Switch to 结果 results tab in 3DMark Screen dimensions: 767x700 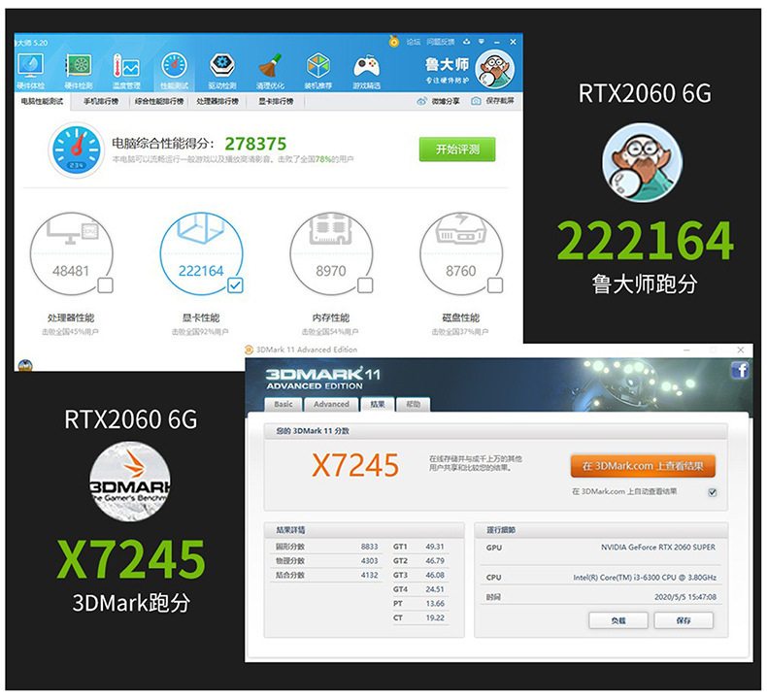click(377, 404)
